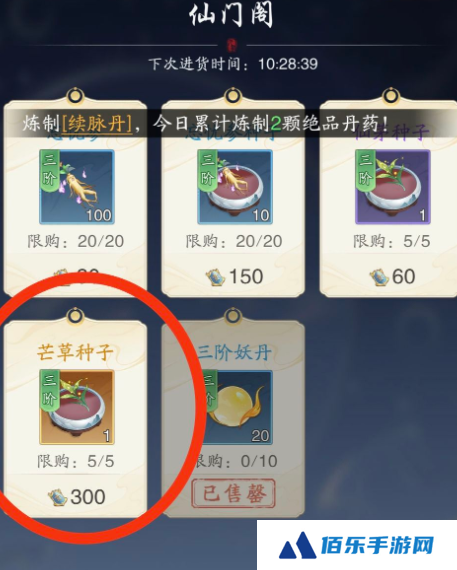Click the 限购 0/10 limit label
457x570 pixels.
coord(236,462)
